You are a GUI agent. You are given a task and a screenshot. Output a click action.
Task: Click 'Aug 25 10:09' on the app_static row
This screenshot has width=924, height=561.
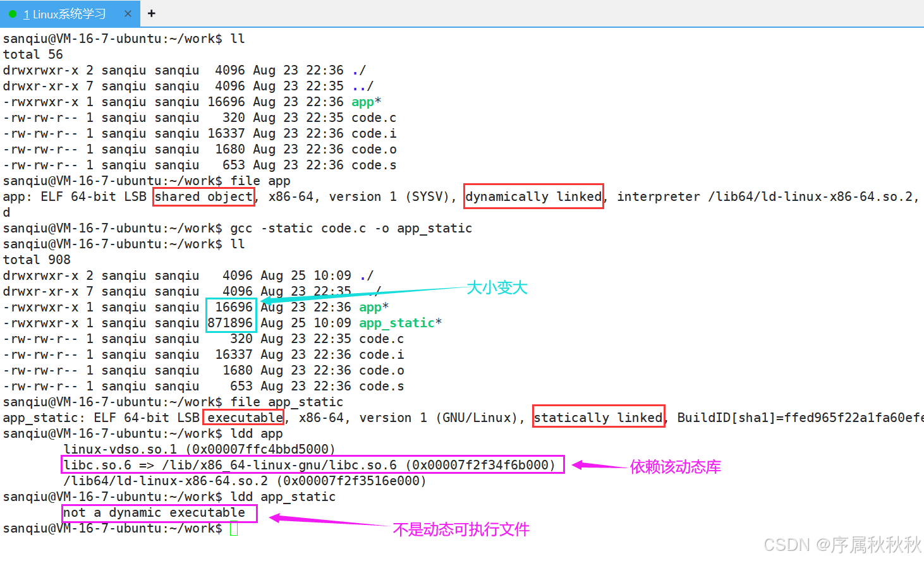(x=306, y=323)
